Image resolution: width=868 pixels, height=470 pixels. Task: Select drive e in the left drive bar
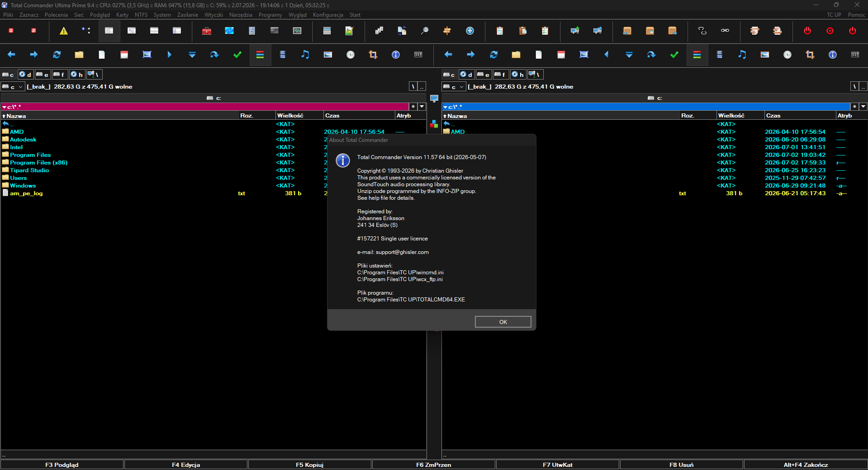(x=42, y=75)
